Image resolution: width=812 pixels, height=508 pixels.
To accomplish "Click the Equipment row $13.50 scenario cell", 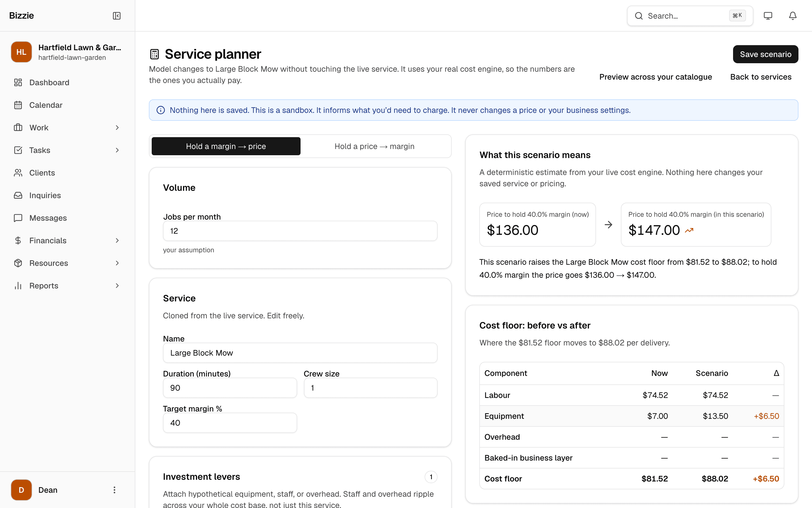I will [715, 416].
